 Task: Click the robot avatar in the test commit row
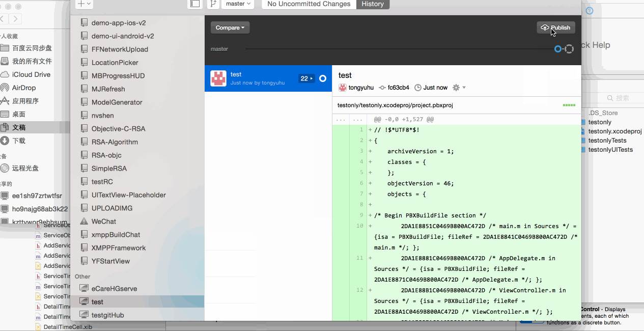coord(218,78)
